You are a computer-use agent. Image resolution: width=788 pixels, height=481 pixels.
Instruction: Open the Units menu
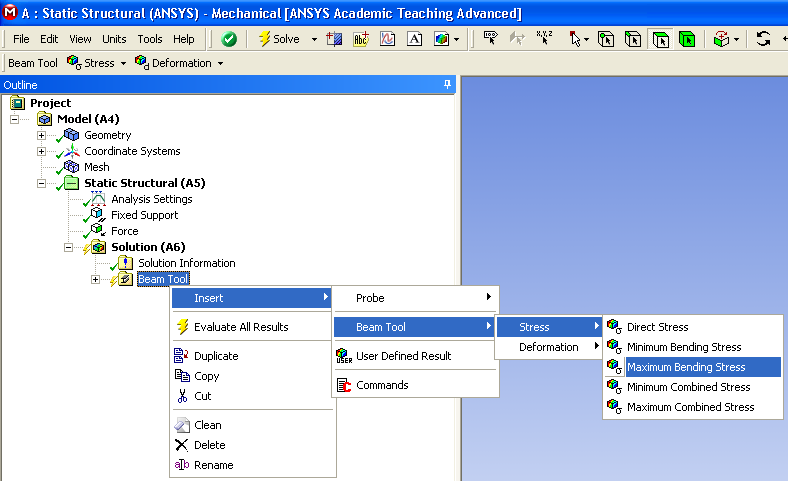tap(114, 39)
